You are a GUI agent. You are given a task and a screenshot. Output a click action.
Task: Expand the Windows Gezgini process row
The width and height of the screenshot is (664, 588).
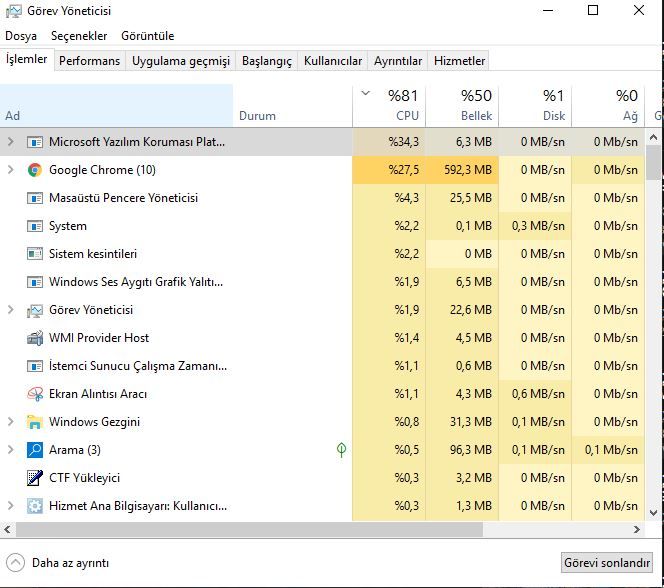[11, 422]
